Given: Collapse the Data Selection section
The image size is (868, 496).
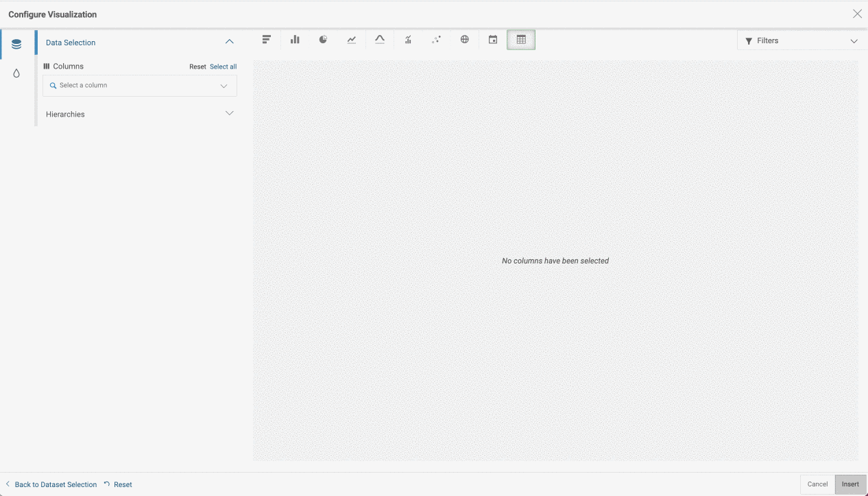Looking at the screenshot, I should pos(230,42).
